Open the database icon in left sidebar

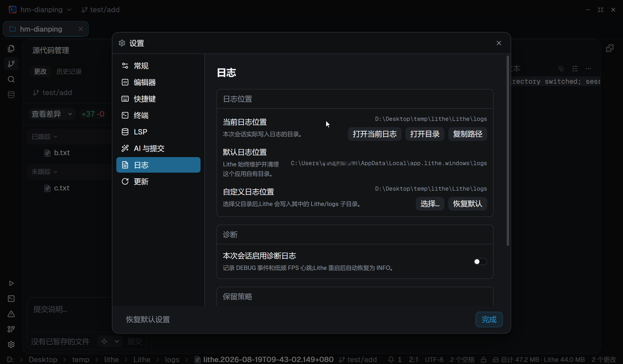(11, 95)
